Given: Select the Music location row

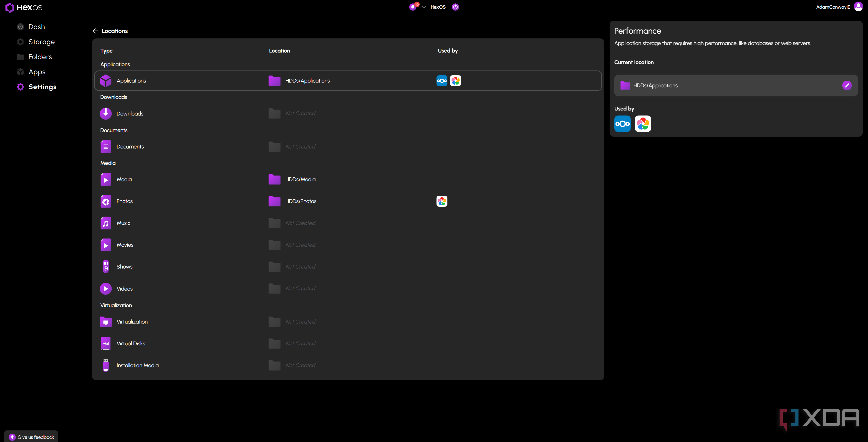Looking at the screenshot, I should tap(348, 223).
